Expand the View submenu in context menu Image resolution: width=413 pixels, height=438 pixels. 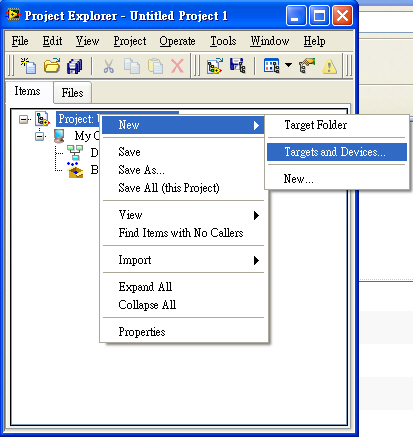[183, 215]
